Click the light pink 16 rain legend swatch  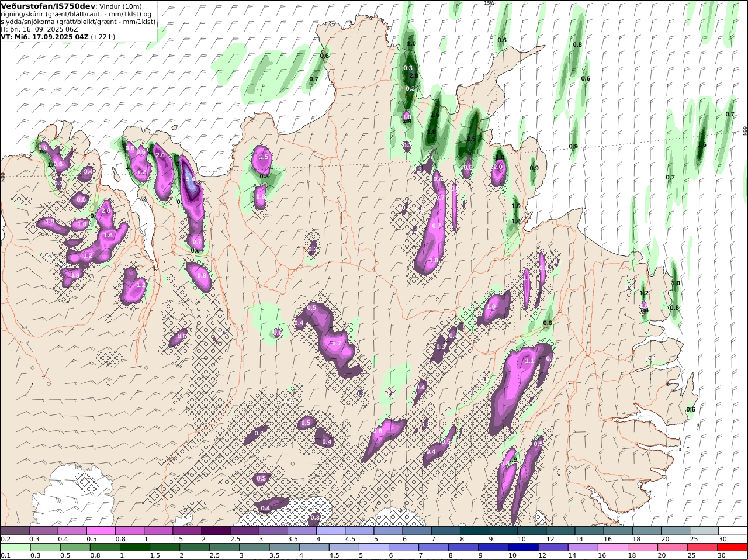[612, 547]
